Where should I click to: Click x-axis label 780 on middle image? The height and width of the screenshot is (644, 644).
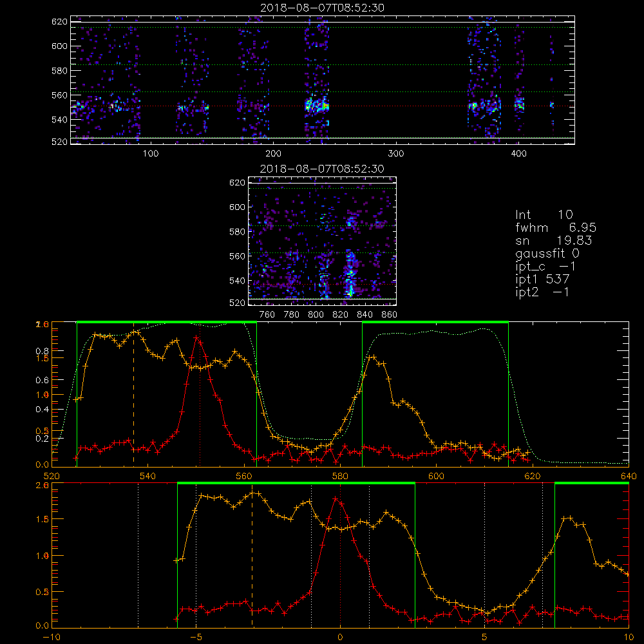point(292,315)
